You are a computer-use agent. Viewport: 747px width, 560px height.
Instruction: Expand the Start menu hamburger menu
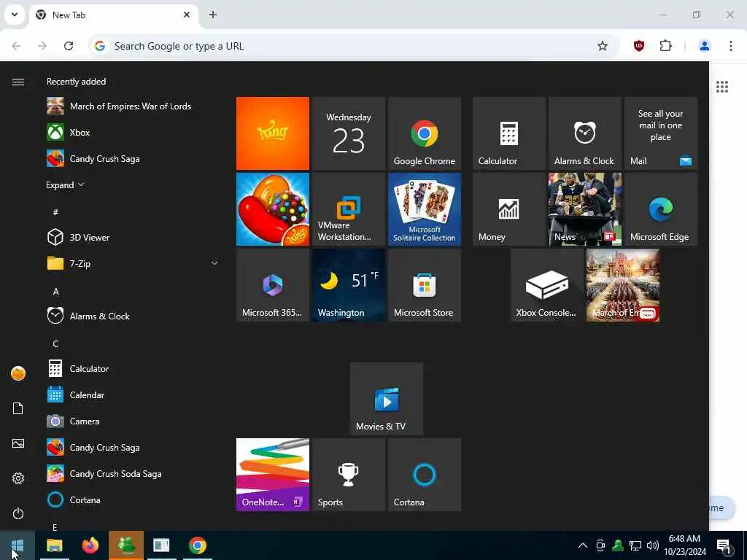click(x=18, y=82)
